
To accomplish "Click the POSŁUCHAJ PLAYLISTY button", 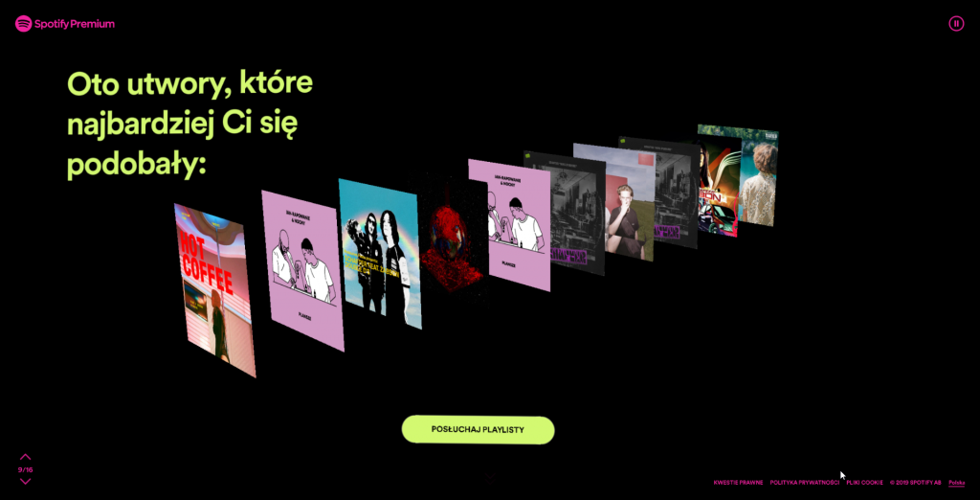I will click(478, 430).
